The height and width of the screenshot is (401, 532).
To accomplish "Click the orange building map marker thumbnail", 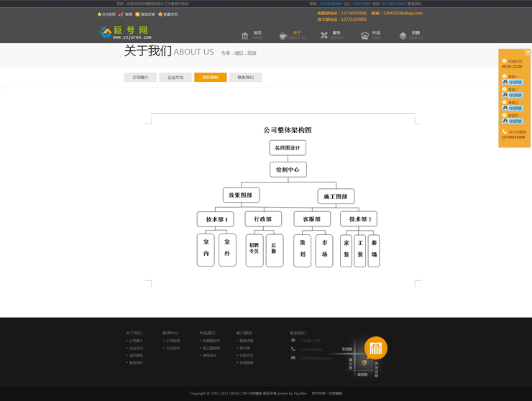I will click(375, 349).
